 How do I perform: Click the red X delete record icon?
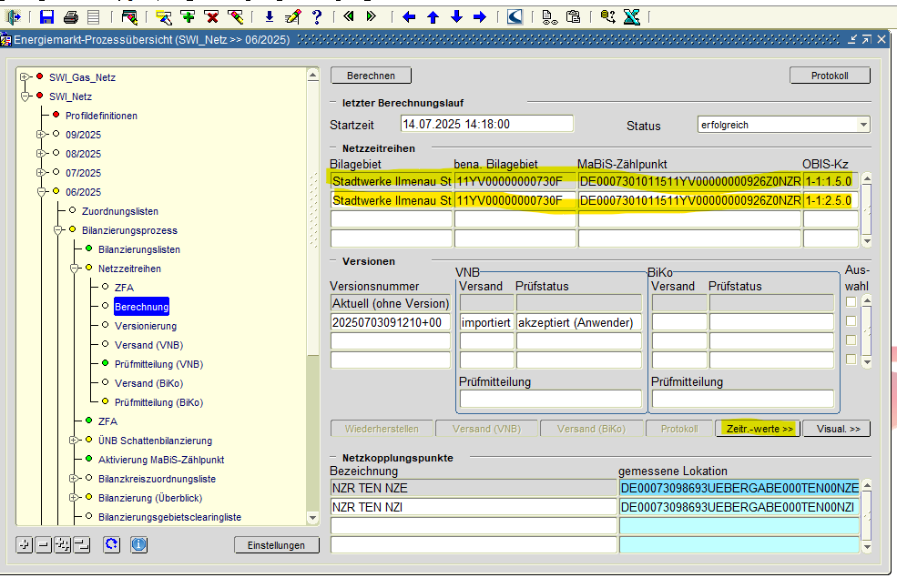point(211,16)
